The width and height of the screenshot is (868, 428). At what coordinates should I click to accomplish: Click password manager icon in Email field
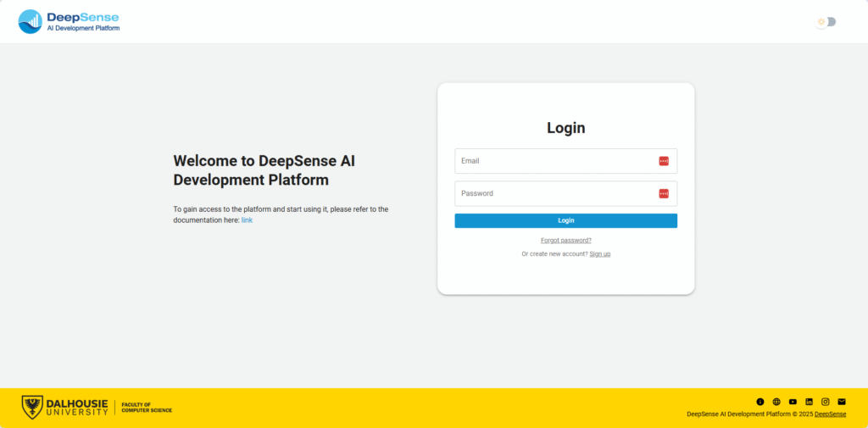[x=664, y=161]
